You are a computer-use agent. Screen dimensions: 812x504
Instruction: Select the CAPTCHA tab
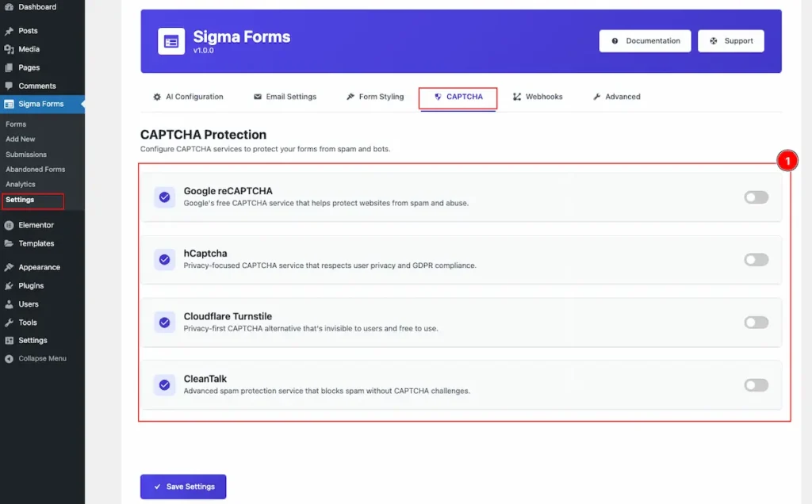coord(458,97)
